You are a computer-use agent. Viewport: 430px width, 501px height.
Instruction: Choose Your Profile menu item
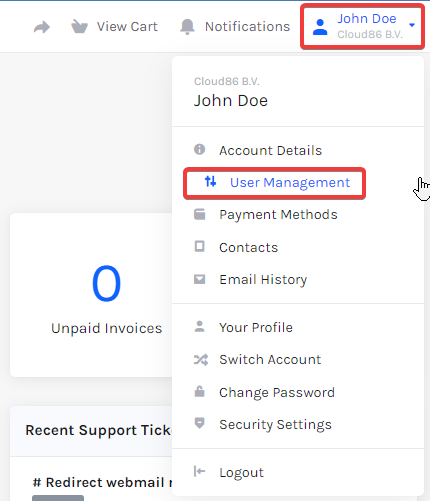[x=256, y=328]
